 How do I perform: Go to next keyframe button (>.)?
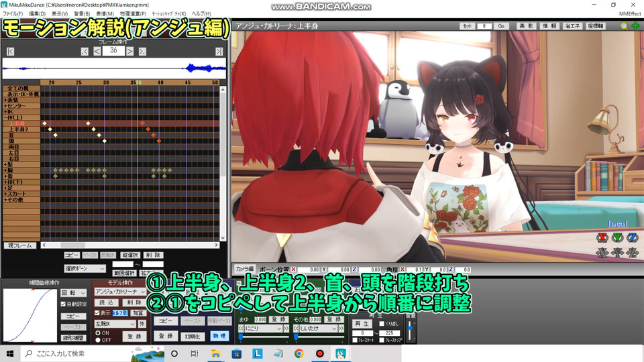coord(142,52)
